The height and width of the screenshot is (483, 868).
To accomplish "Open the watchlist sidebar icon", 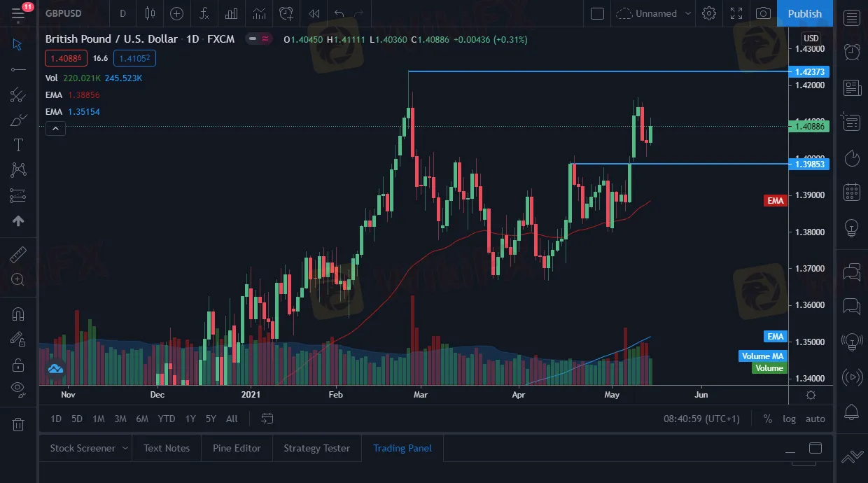I will (852, 18).
